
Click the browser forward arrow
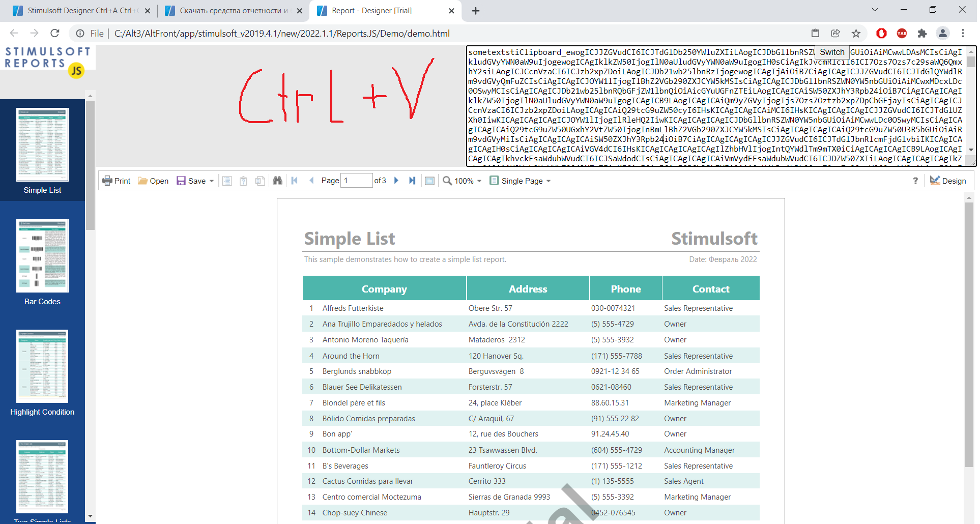(34, 33)
